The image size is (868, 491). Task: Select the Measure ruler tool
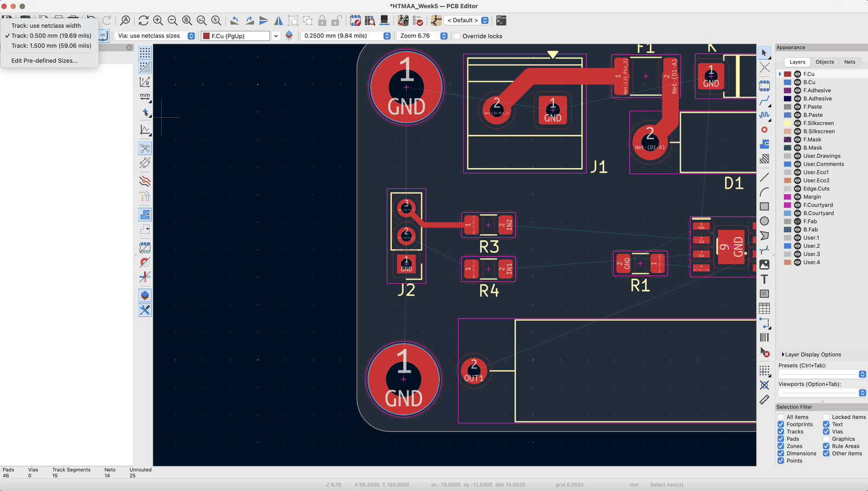point(764,400)
